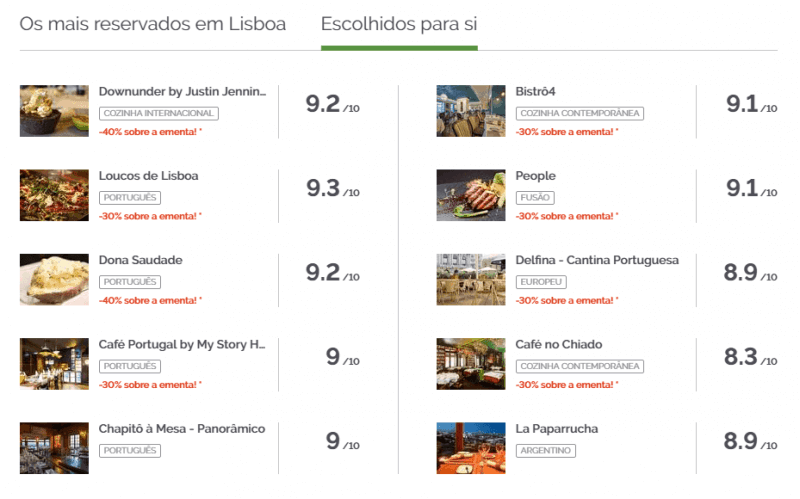Image resolution: width=800 pixels, height=499 pixels.
Task: Open the Dona Saudade dish thumbnail
Action: [x=54, y=279]
